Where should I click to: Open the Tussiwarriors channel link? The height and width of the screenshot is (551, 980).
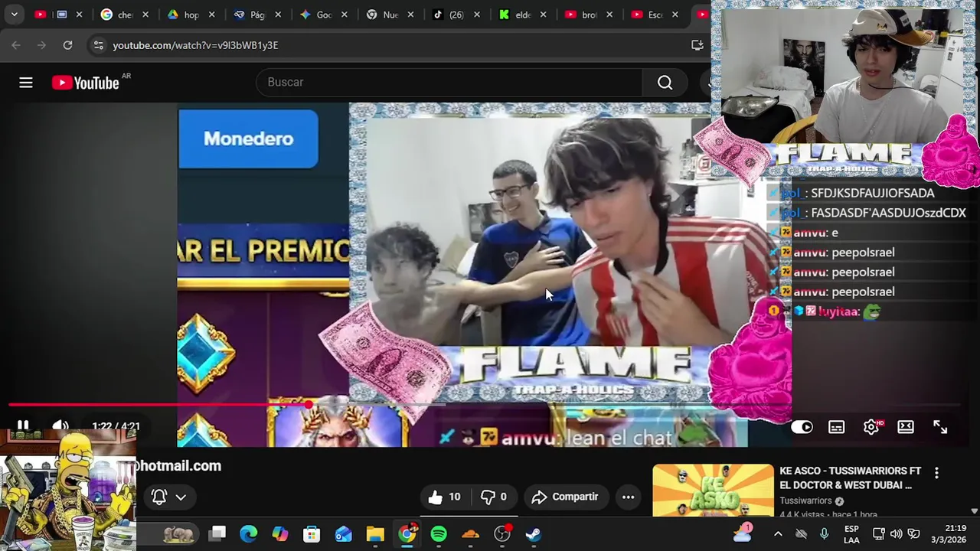pyautogui.click(x=805, y=500)
